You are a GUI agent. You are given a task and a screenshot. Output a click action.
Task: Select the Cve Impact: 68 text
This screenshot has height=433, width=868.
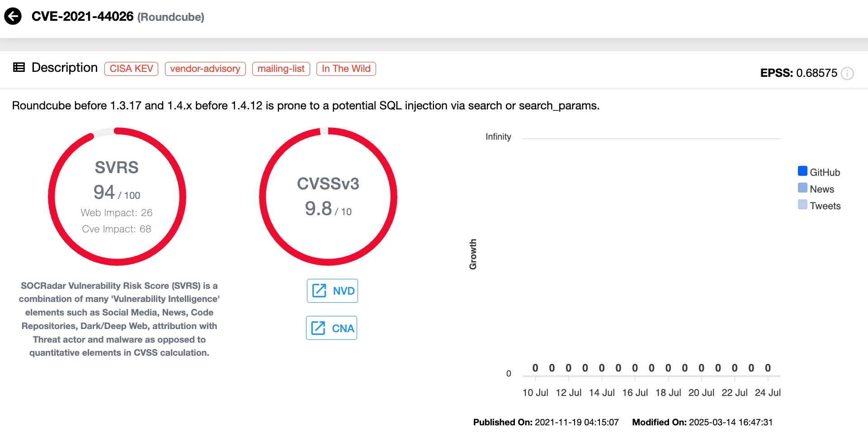(x=117, y=229)
